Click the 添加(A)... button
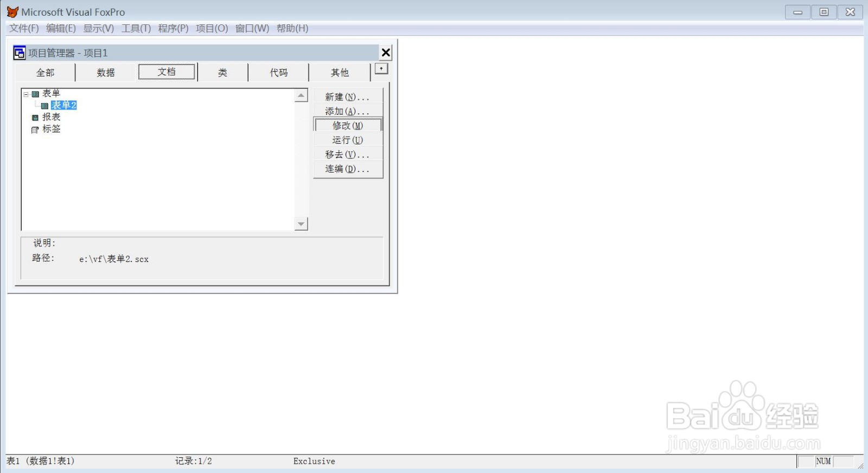Viewport: 868px width, 473px height. (348, 111)
